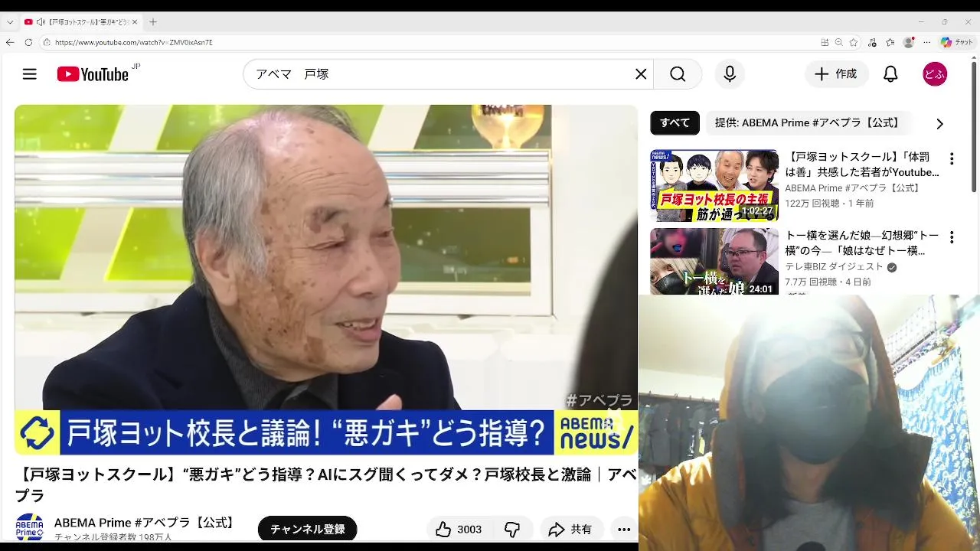Open the Copilot チャット button
The image size is (980, 551).
pyautogui.click(x=957, y=42)
